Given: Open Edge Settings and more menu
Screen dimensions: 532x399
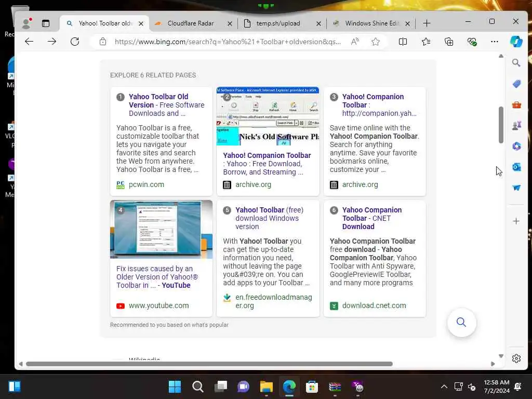Looking at the screenshot, I should (495, 42).
